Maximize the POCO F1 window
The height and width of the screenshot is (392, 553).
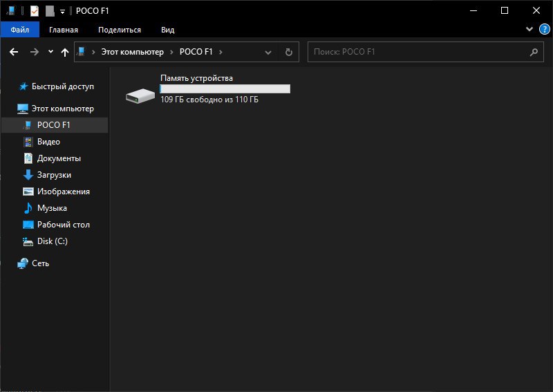505,10
